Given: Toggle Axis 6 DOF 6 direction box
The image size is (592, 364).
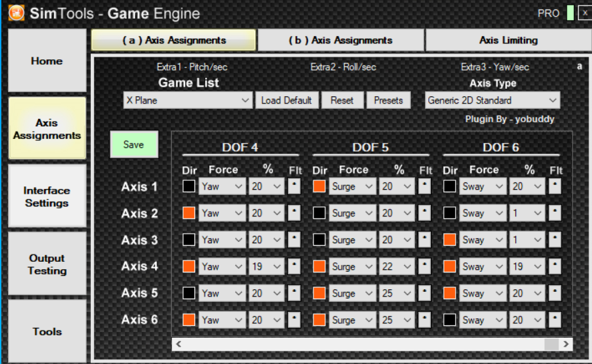Looking at the screenshot, I should 449,320.
